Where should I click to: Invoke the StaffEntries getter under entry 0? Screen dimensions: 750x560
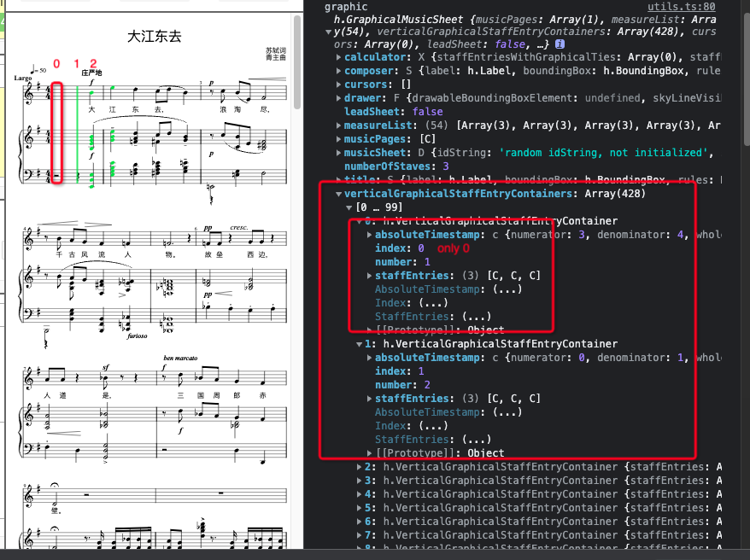tap(477, 317)
